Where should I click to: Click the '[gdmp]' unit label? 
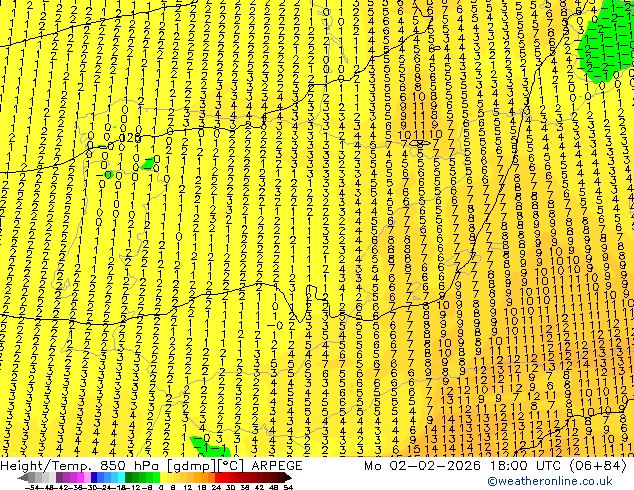(191, 466)
